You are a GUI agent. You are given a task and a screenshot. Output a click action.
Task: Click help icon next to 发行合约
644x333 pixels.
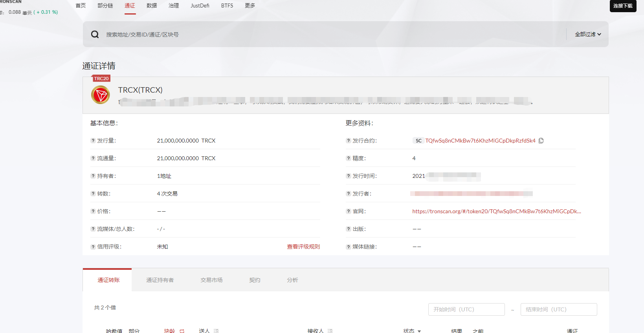[349, 141]
